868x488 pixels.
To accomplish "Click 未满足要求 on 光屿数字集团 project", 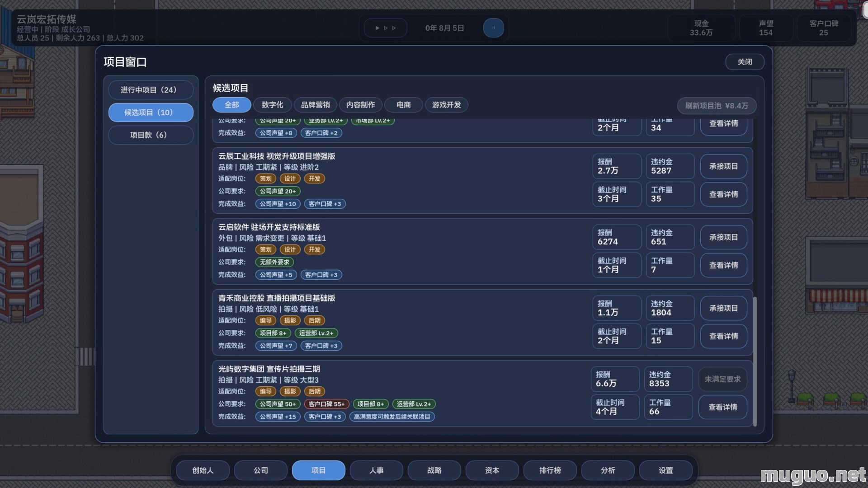I will click(x=722, y=379).
